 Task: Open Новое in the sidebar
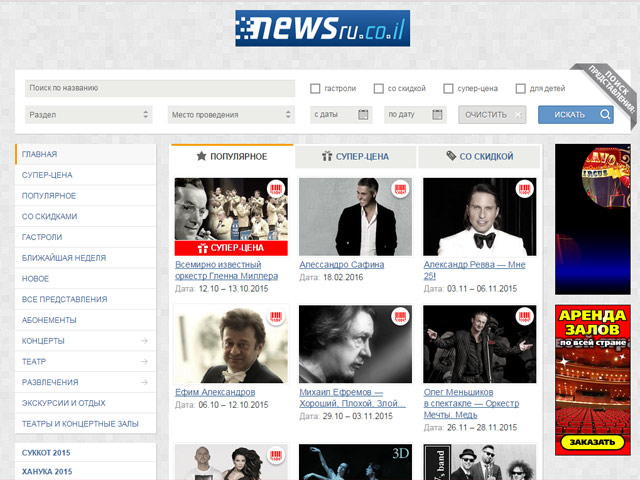point(86,279)
